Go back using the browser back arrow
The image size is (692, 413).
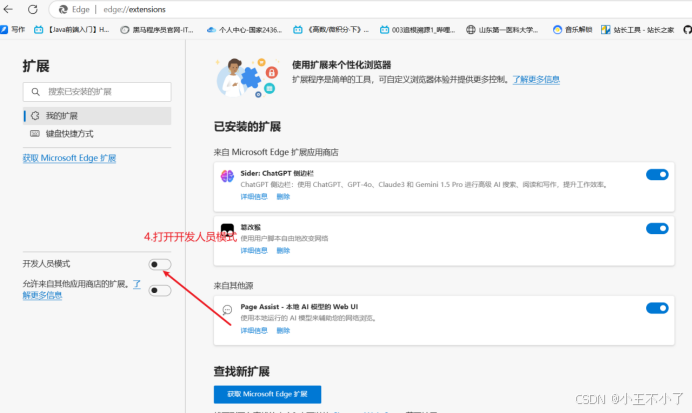pos(8,9)
